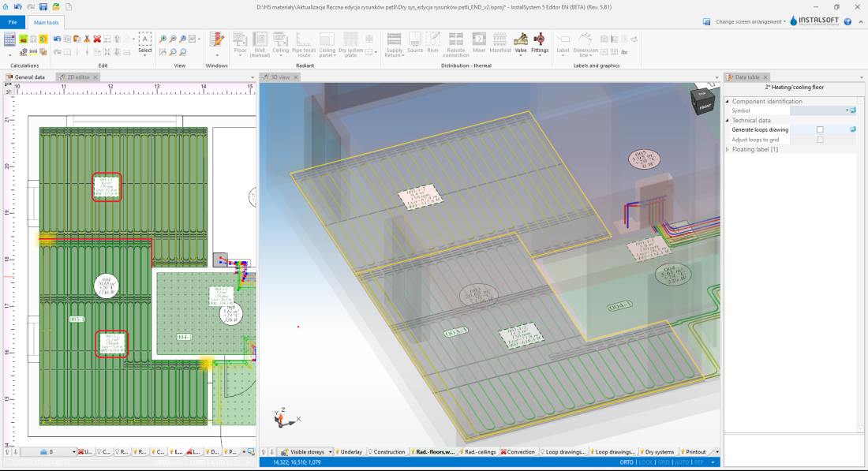Click the quick access Undo arrow
This screenshot has width=868, height=471.
point(18,7)
